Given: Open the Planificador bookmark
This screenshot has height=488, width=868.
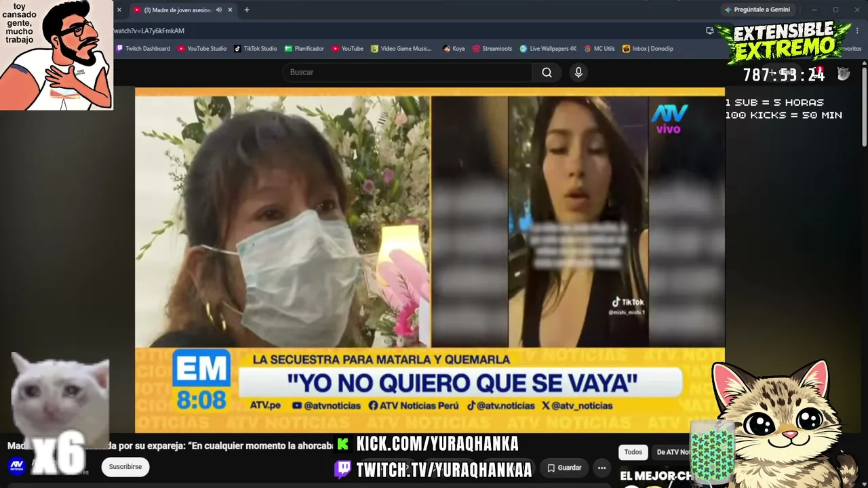Looking at the screenshot, I should click(304, 49).
